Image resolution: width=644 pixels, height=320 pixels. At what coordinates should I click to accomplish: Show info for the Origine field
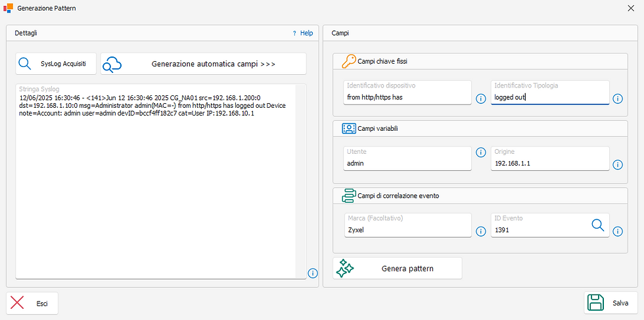coord(618,165)
